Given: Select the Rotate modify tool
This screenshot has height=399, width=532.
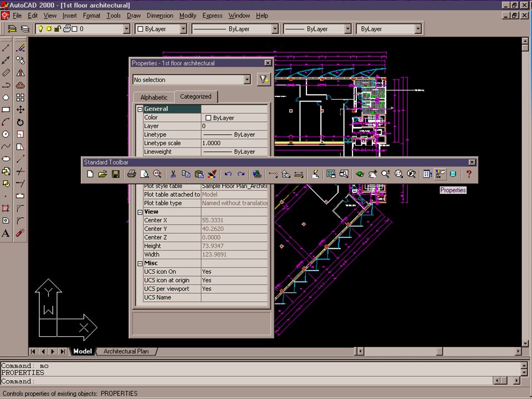Looking at the screenshot, I should point(21,122).
